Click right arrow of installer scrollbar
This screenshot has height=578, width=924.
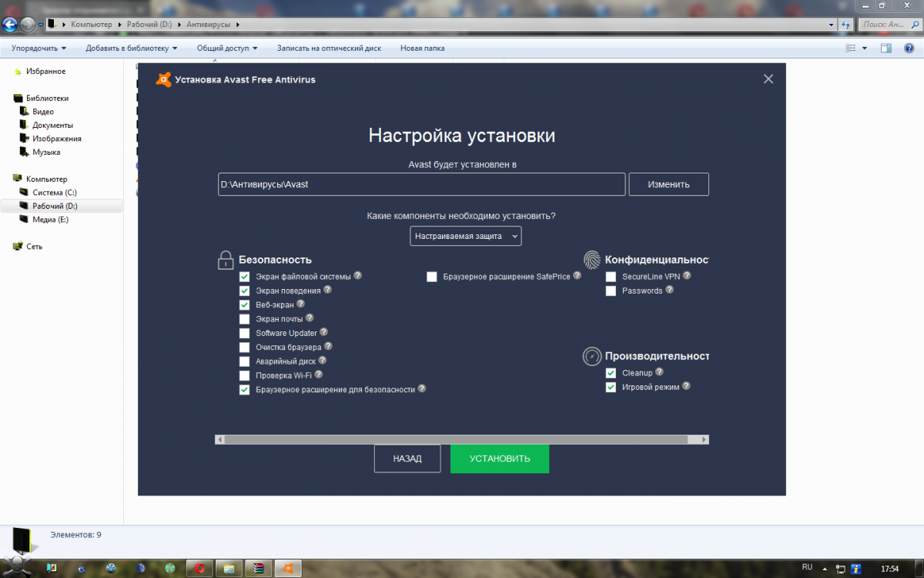point(704,439)
